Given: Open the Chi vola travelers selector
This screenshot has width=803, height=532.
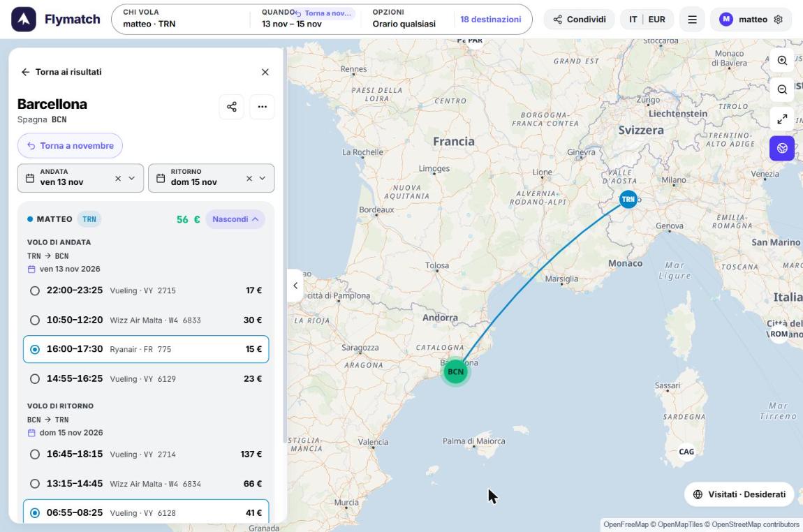Looking at the screenshot, I should pos(182,19).
